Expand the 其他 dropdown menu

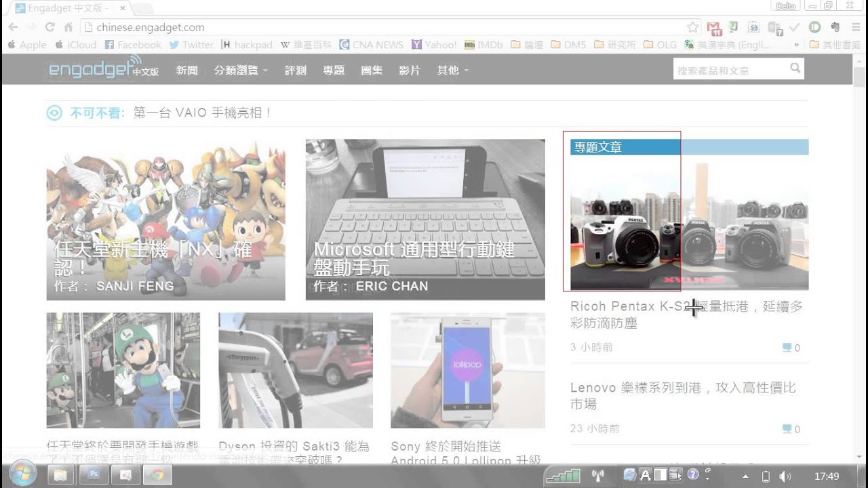(x=452, y=70)
